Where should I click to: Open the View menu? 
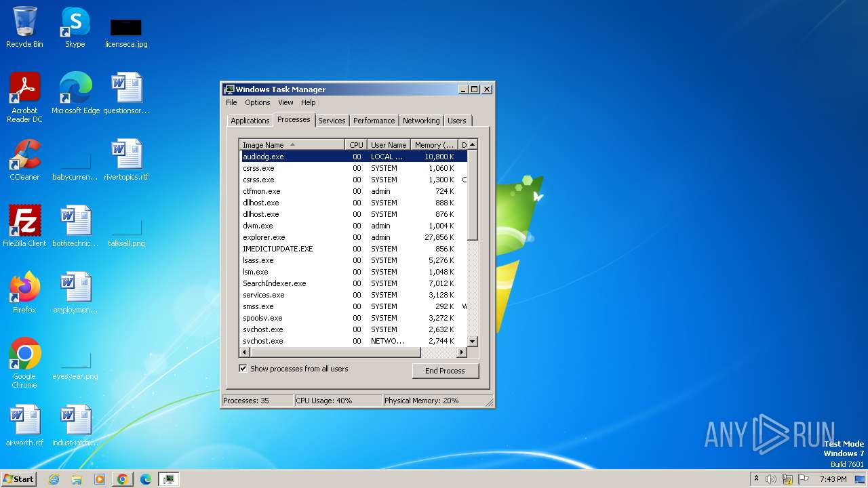tap(285, 102)
